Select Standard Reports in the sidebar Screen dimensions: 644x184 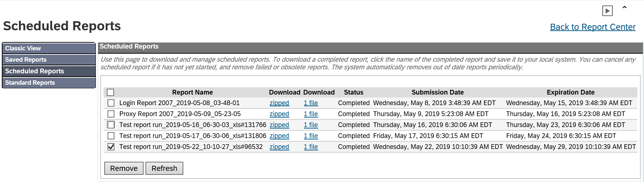tap(49, 83)
